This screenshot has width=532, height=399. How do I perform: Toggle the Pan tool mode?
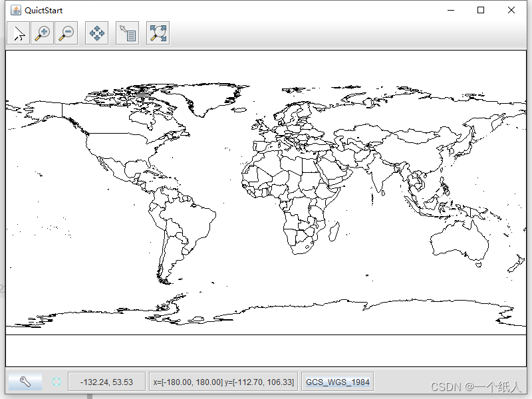(x=96, y=33)
